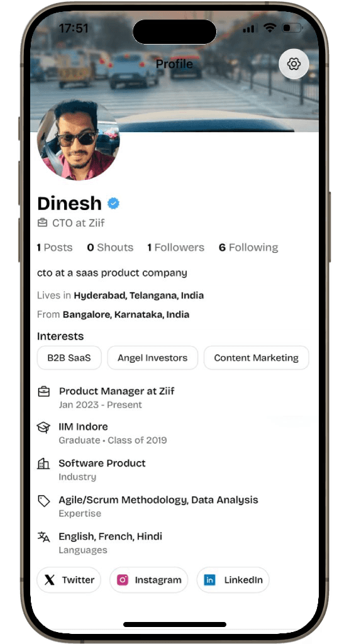Image resolution: width=349 pixels, height=644 pixels.
Task: View the 0 Shouts count
Action: [110, 248]
